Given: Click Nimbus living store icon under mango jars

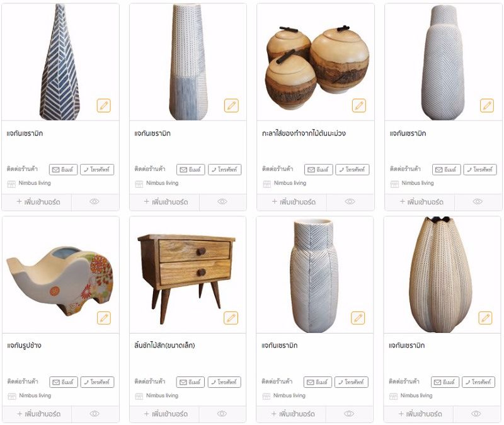Looking at the screenshot, I should [x=267, y=183].
